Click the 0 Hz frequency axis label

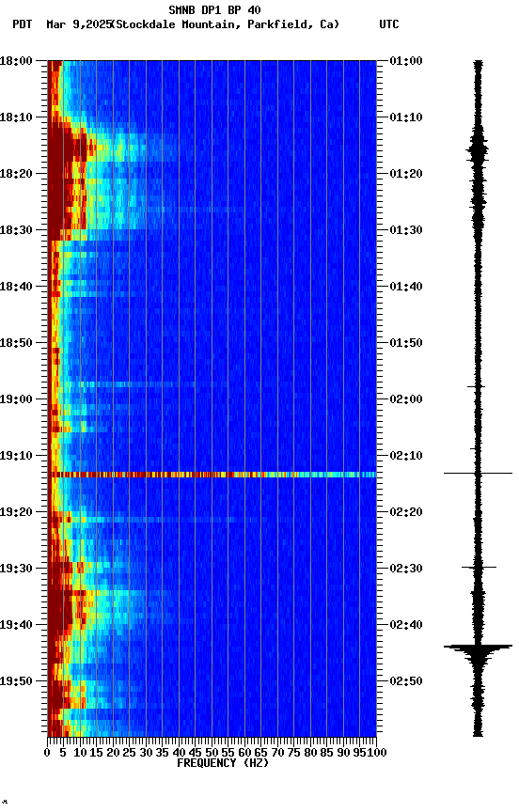47,753
